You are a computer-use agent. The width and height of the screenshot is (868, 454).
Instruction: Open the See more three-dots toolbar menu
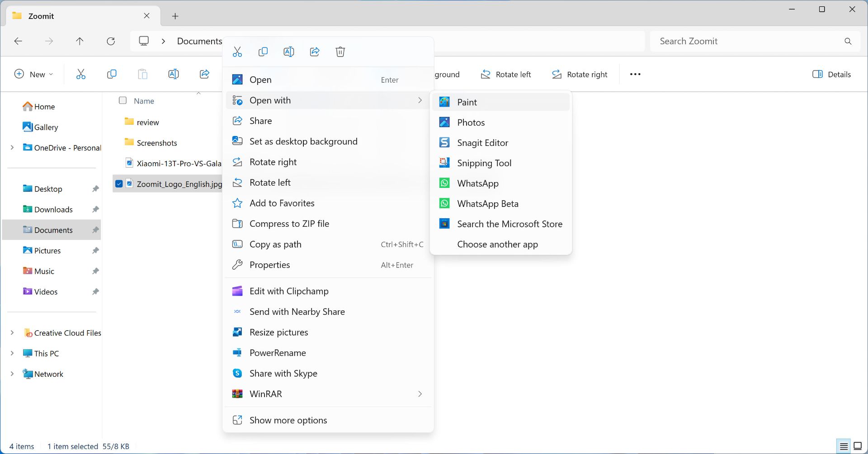point(635,74)
